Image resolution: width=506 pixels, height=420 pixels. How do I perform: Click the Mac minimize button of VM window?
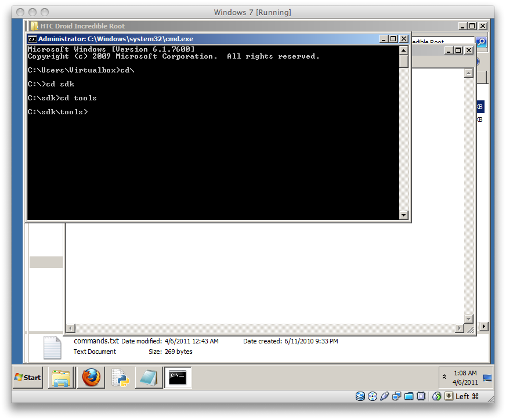[x=32, y=12]
